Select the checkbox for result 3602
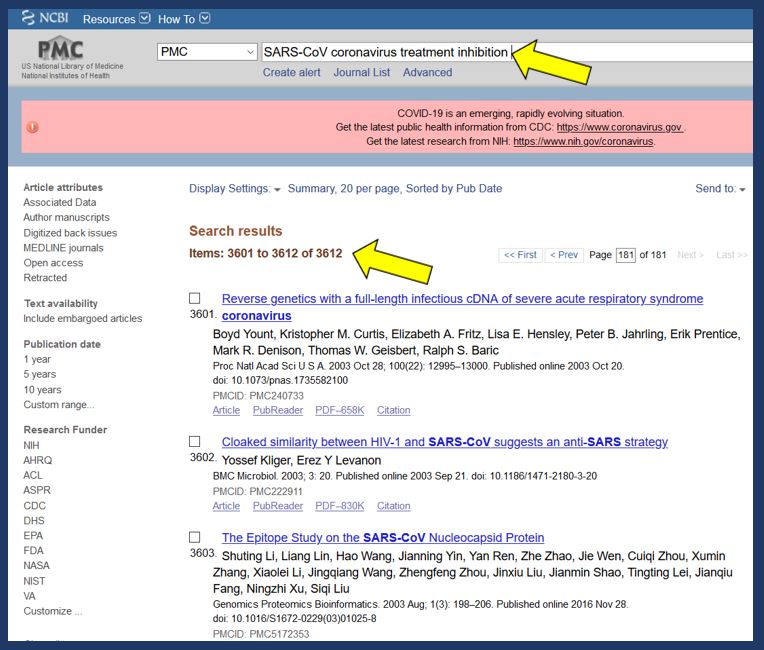The width and height of the screenshot is (764, 650). point(195,442)
